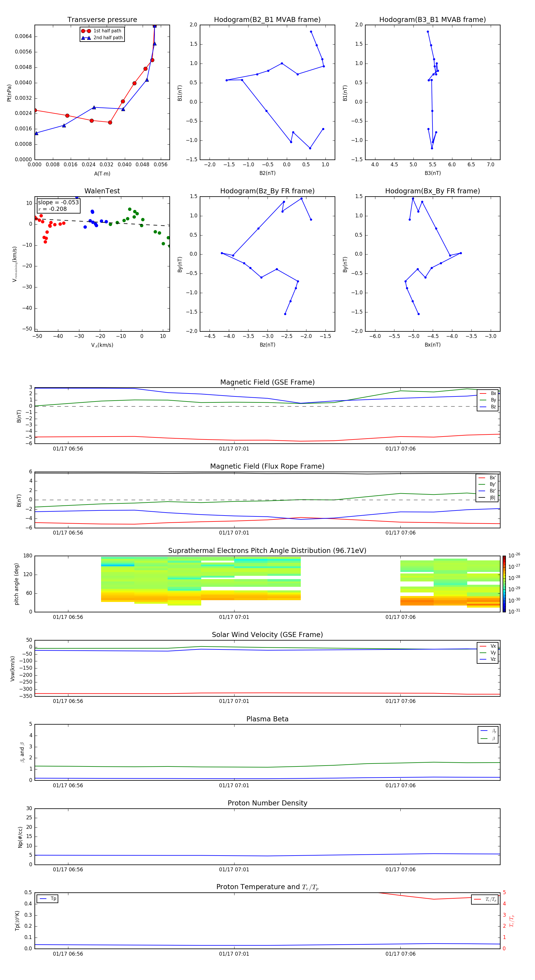Click the 'Magnetic Field (GSE Frame)' title
Viewport: 535px width, 980px height.
click(267, 382)
